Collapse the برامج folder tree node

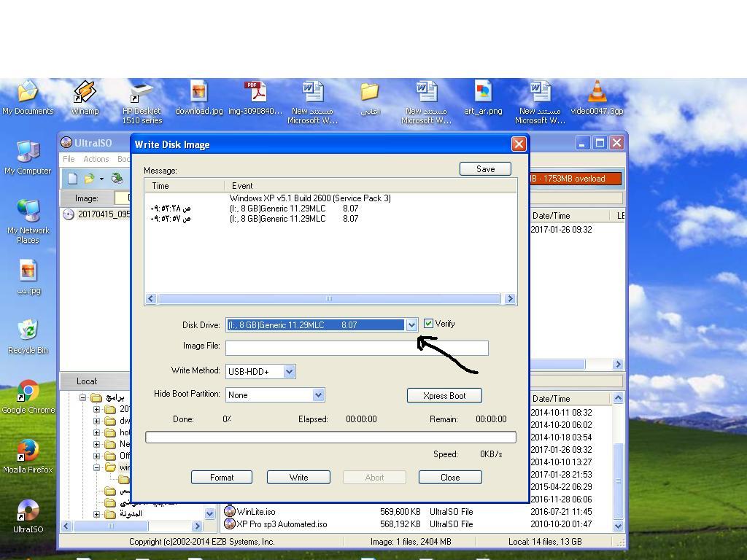[83, 397]
